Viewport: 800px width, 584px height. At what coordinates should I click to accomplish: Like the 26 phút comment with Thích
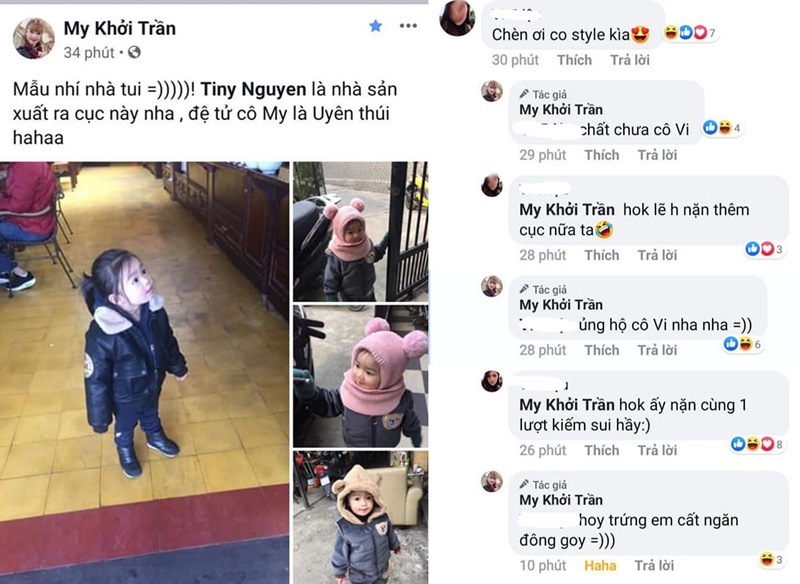[x=602, y=450]
